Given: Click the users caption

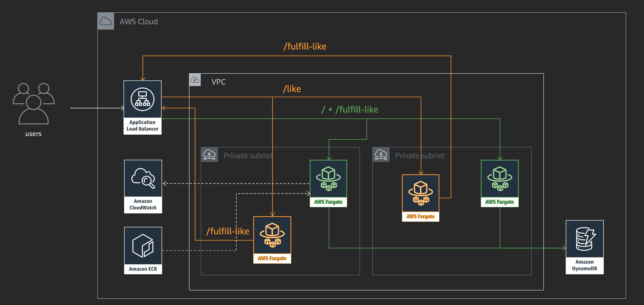Looking at the screenshot, I should pos(33,134).
